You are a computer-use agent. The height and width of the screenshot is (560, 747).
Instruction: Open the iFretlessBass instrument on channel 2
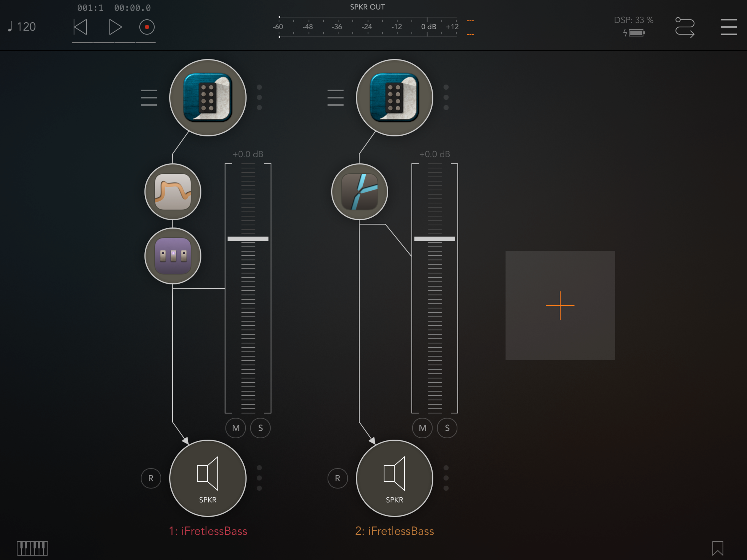[395, 98]
